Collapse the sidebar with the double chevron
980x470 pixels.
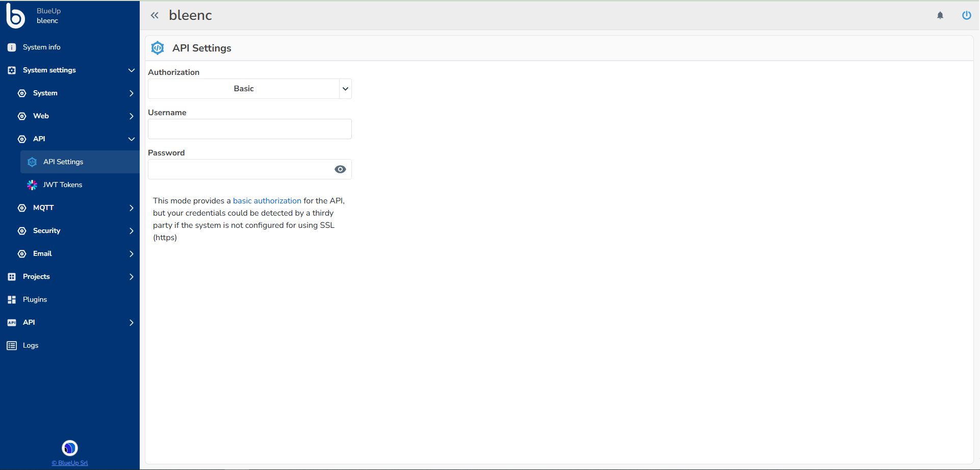154,15
